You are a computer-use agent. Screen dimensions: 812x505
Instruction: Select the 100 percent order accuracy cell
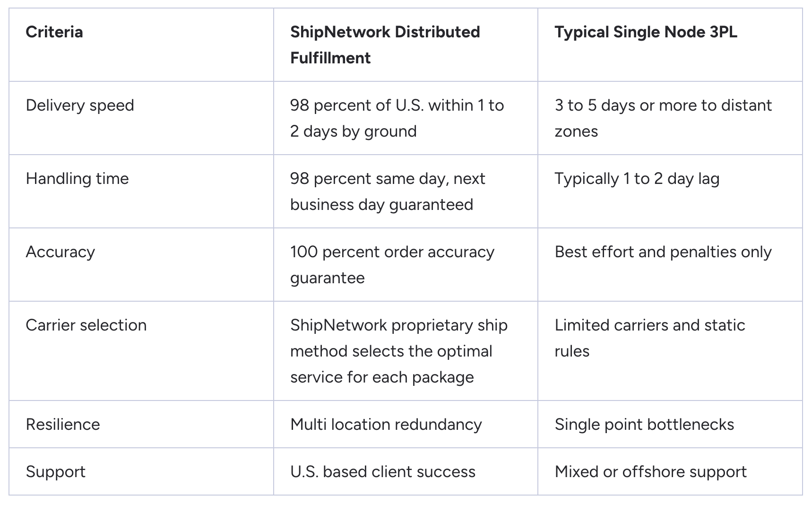coord(392,265)
